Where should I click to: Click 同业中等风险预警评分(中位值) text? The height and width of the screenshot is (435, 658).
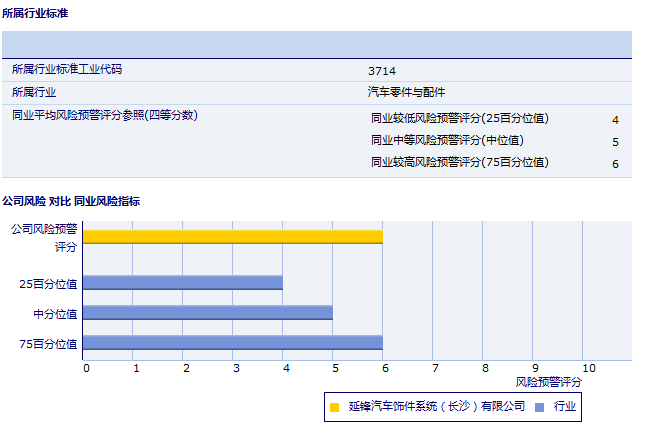tap(447, 140)
